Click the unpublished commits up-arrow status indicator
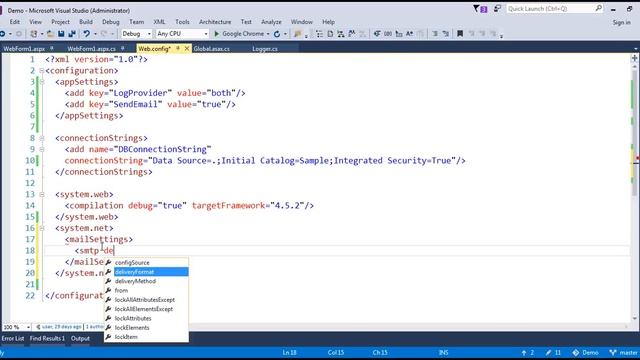 click(527, 353)
